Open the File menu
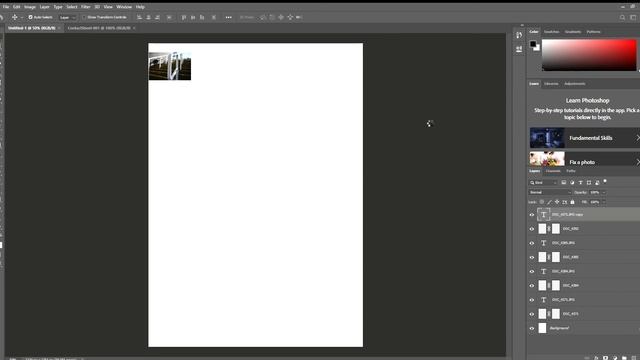The width and height of the screenshot is (640, 360). [6, 7]
